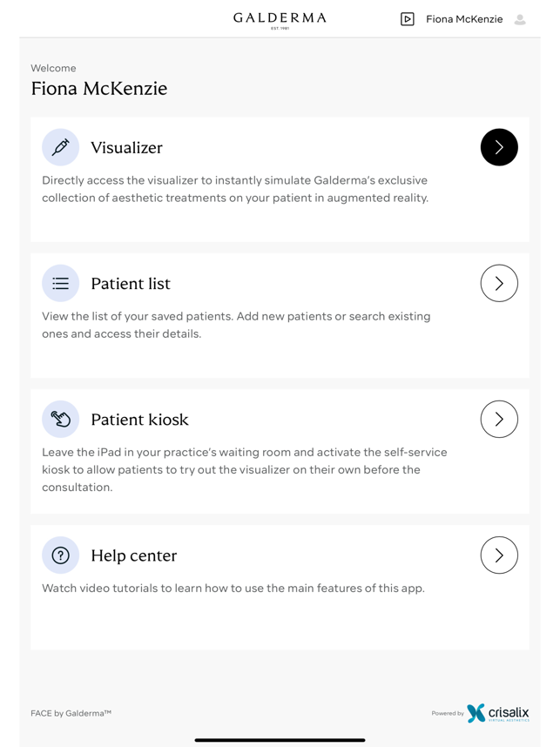Select the Help center heading
Image resolution: width=560 pixels, height=747 pixels.
133,555
